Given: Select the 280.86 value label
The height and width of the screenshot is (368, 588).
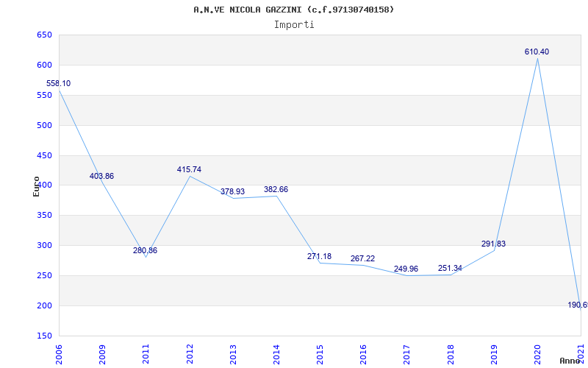Looking at the screenshot, I should pos(145,250).
